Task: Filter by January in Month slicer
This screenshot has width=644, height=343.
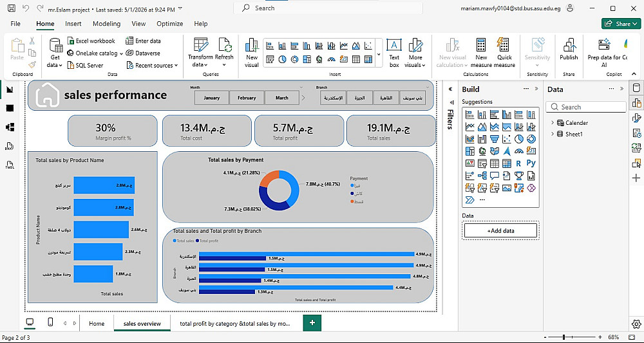Action: [211, 98]
